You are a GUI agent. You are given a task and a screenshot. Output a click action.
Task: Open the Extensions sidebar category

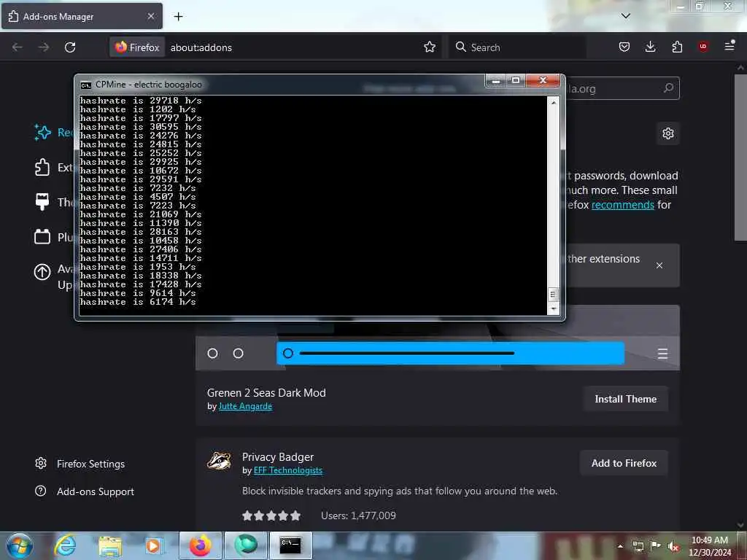pyautogui.click(x=54, y=167)
